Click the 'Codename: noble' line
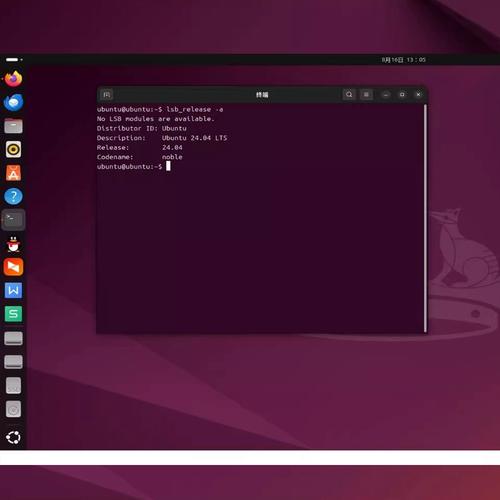500x500 pixels. tap(139, 157)
